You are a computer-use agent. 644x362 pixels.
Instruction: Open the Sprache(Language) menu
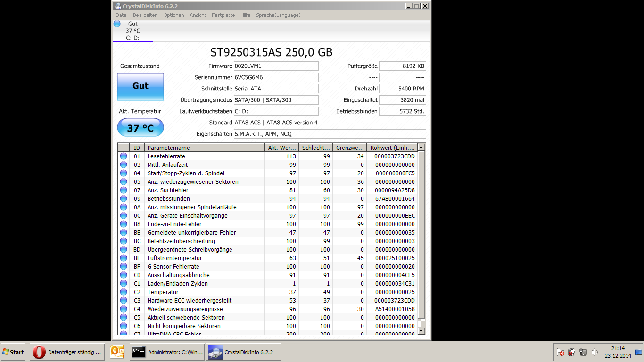click(278, 15)
